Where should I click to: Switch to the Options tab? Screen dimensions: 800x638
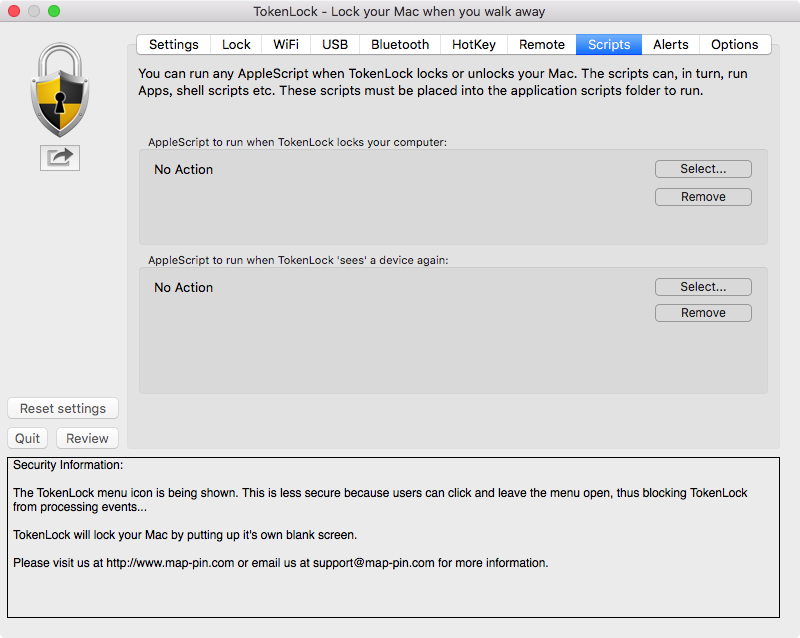point(735,44)
